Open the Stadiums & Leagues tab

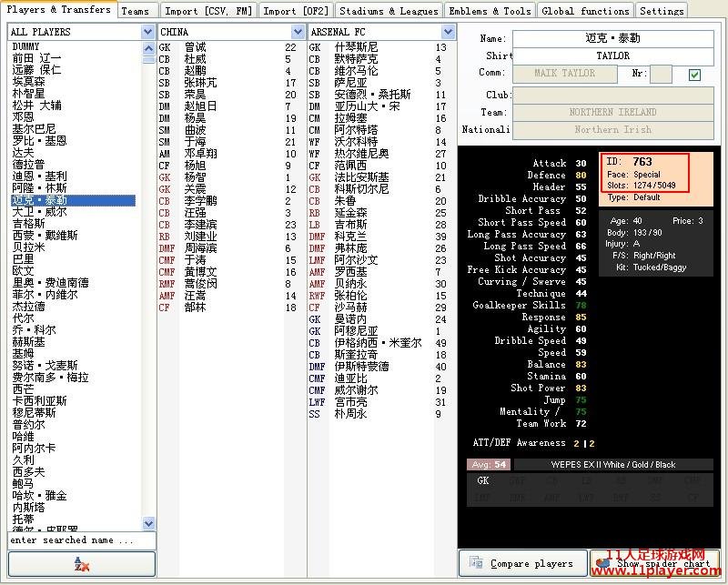pyautogui.click(x=389, y=11)
